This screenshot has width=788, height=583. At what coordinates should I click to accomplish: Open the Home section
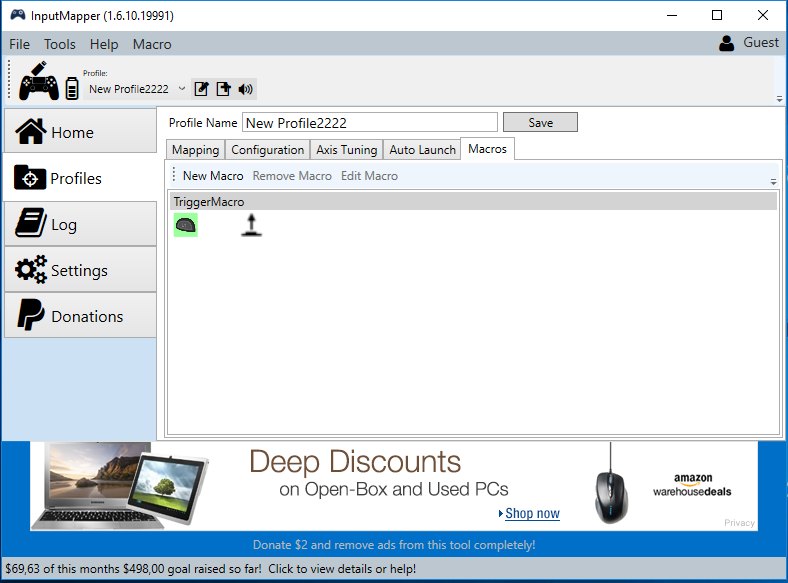[x=80, y=132]
